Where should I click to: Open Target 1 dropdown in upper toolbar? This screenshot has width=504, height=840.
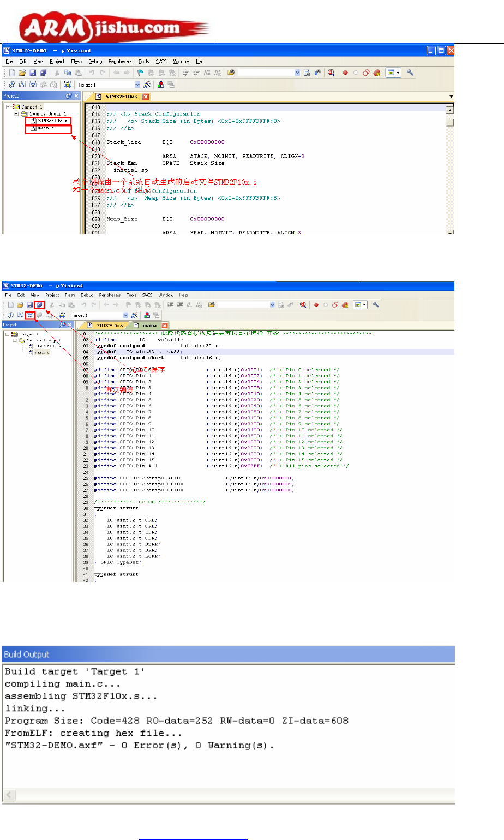136,85
